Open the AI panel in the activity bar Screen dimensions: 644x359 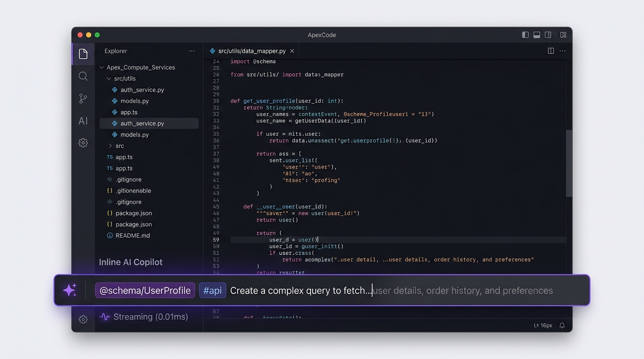tap(83, 121)
